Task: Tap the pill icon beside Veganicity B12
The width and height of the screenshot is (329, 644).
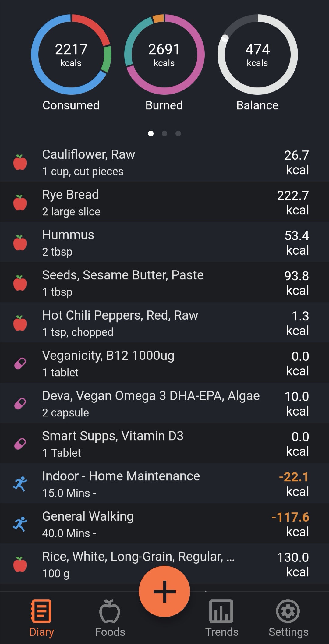Action: pos(20,363)
